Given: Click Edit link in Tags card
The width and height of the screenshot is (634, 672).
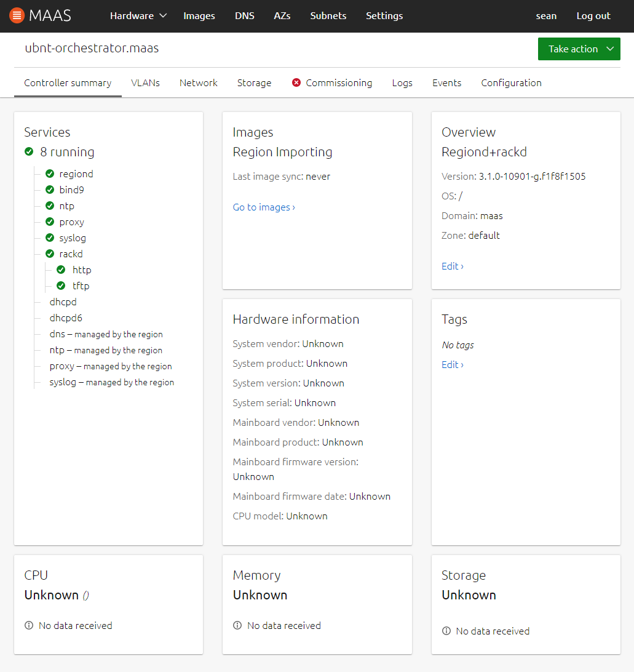Looking at the screenshot, I should point(452,365).
